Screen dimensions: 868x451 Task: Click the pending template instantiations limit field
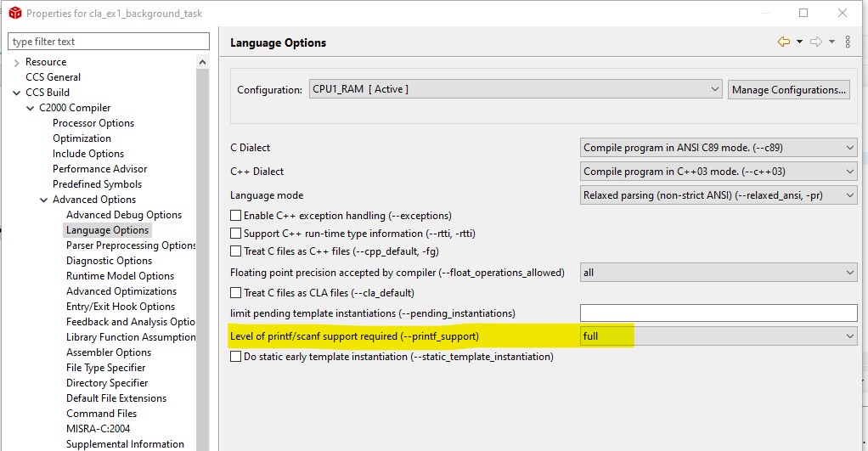point(719,313)
